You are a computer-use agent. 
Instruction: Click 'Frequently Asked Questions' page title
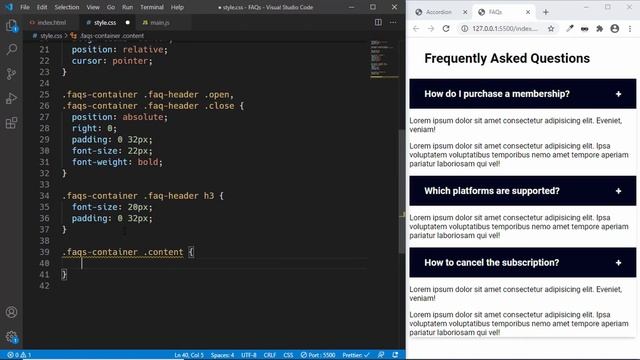pos(507,58)
